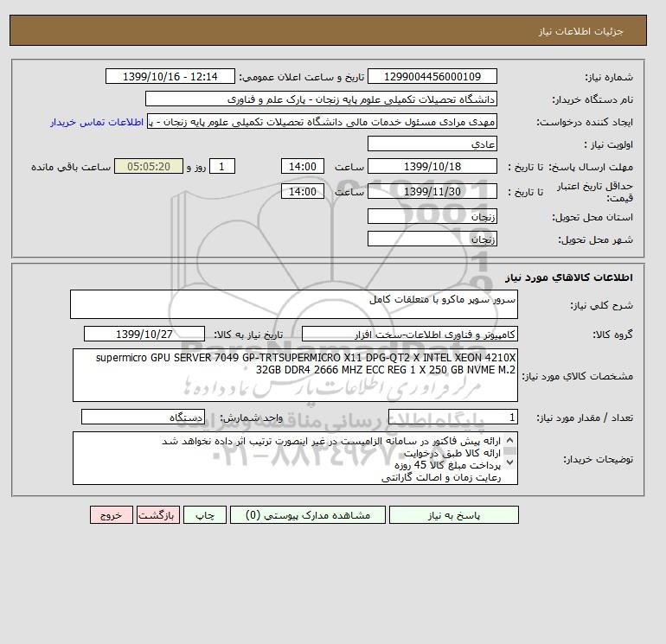This screenshot has width=666, height=644.
Task: Click the supermicro GPU SERVER specification box
Action: [295, 375]
